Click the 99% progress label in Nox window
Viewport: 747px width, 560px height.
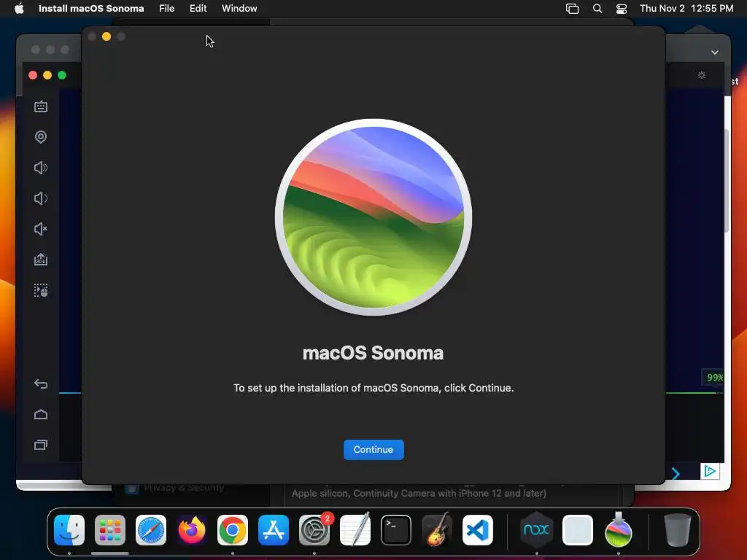(x=713, y=377)
